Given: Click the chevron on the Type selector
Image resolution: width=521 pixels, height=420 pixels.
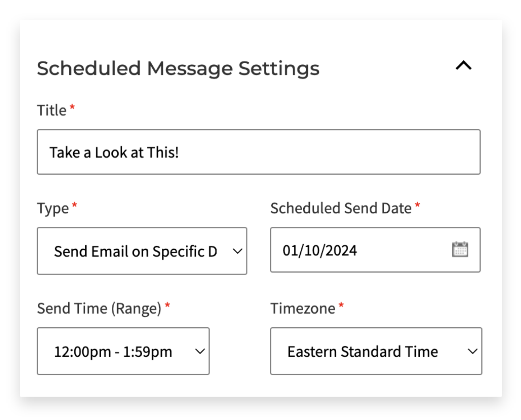Looking at the screenshot, I should (x=238, y=251).
